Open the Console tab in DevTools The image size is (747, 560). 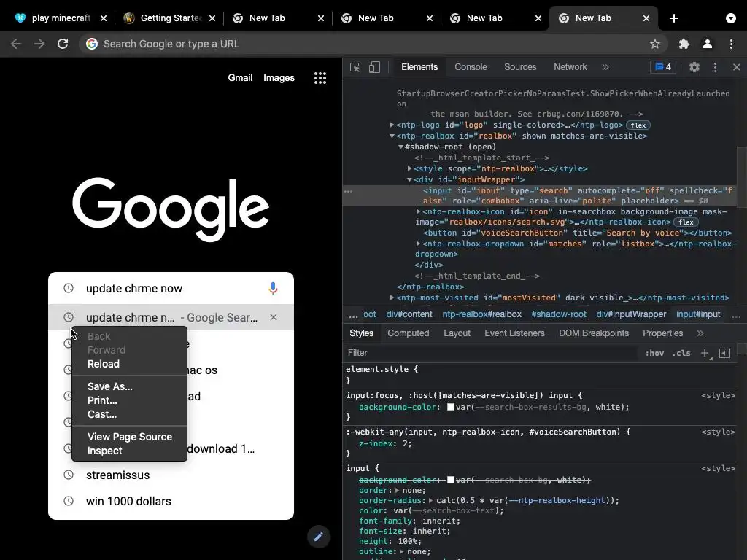[x=471, y=67]
